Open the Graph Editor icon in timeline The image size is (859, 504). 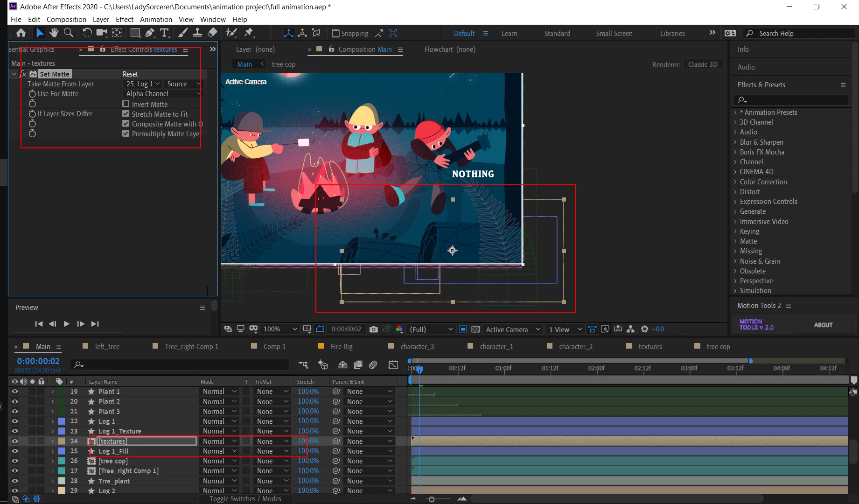tap(393, 365)
